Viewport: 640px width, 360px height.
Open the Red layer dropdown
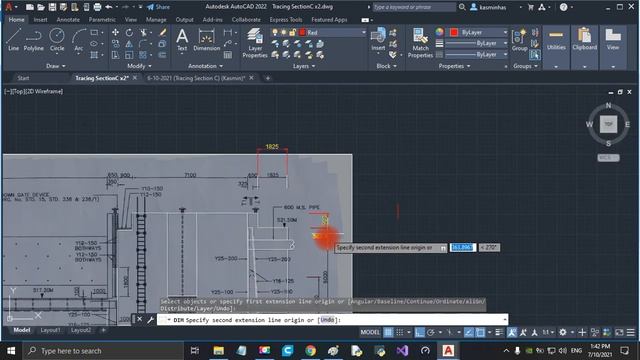[363, 32]
